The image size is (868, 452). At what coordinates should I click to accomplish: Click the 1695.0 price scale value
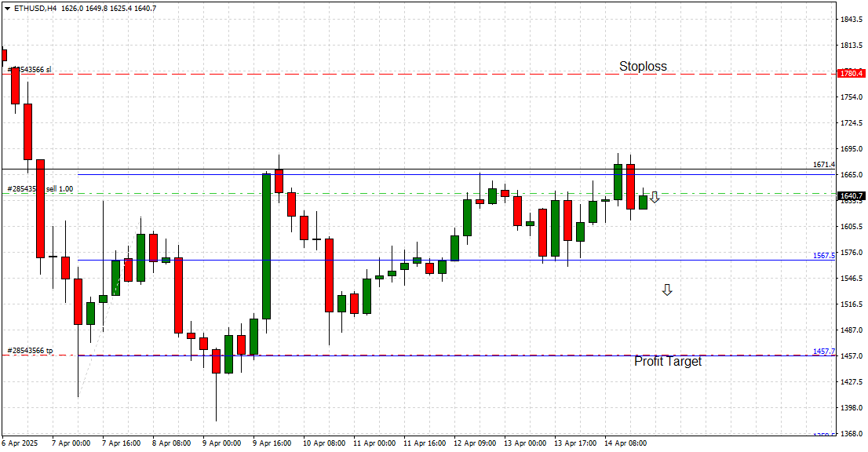[852, 149]
